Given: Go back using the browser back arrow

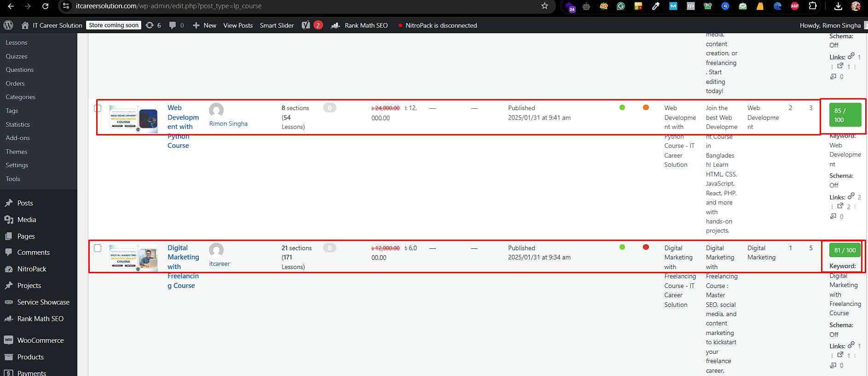Looking at the screenshot, I should (x=11, y=6).
